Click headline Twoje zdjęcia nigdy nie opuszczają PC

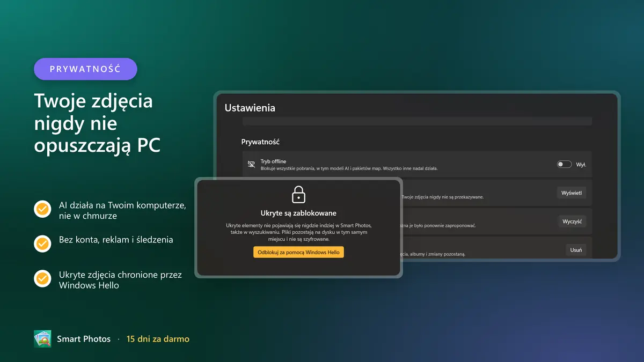point(97,123)
